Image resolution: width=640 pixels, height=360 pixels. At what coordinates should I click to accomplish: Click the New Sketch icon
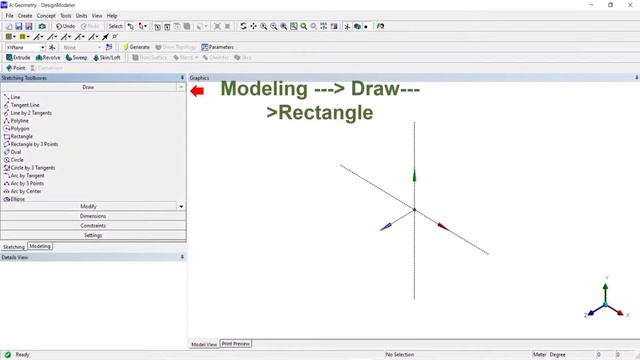pos(109,47)
